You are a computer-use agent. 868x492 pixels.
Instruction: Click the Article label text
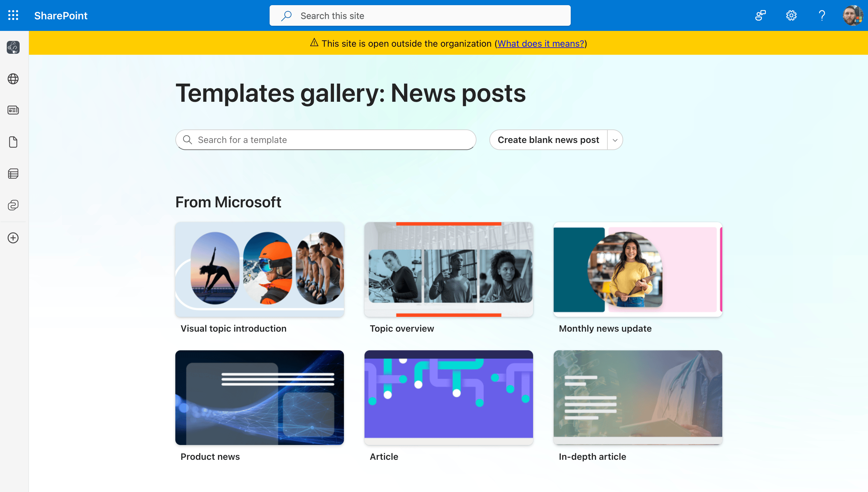click(x=384, y=457)
